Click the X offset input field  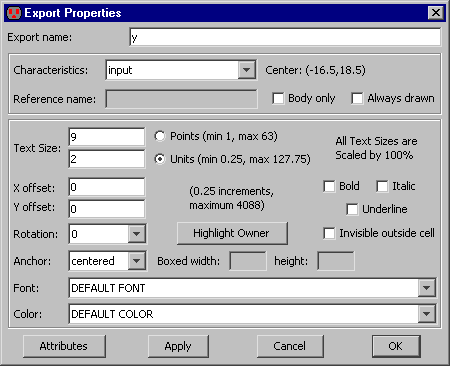[107, 187]
